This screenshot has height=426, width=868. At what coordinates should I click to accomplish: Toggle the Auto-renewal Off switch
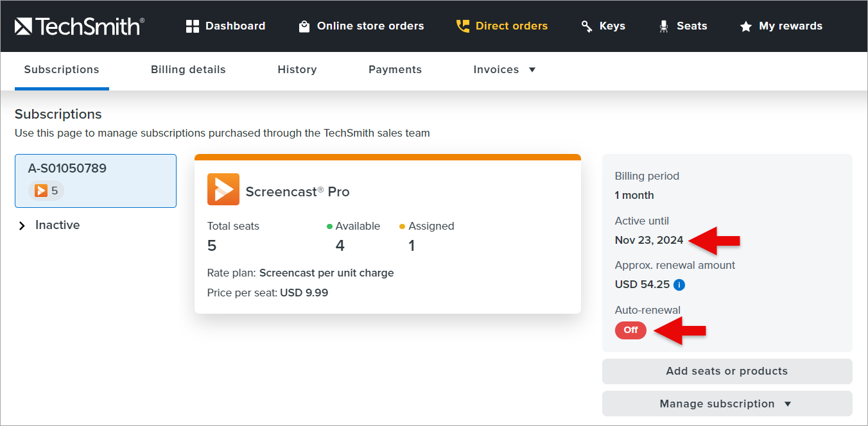(x=630, y=330)
